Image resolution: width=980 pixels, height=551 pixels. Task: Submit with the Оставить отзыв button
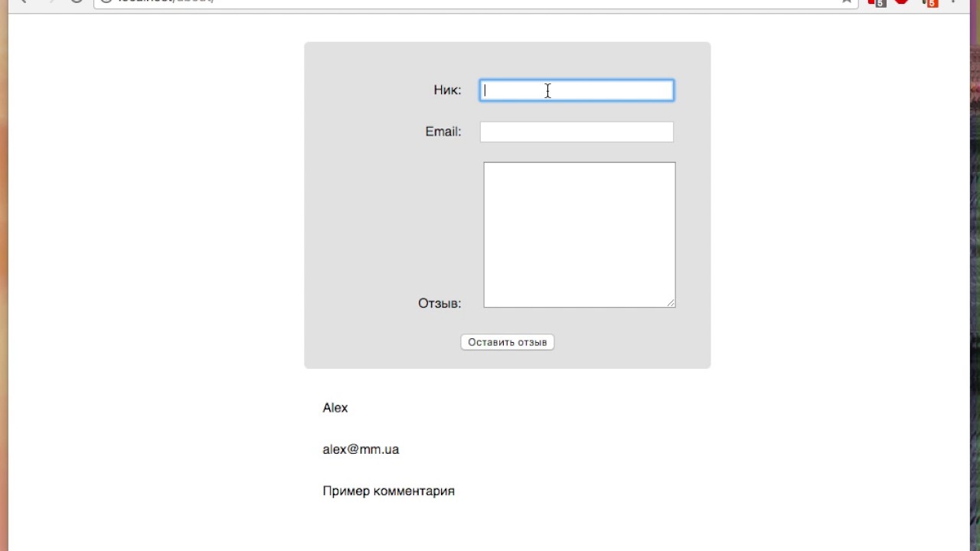click(x=508, y=342)
